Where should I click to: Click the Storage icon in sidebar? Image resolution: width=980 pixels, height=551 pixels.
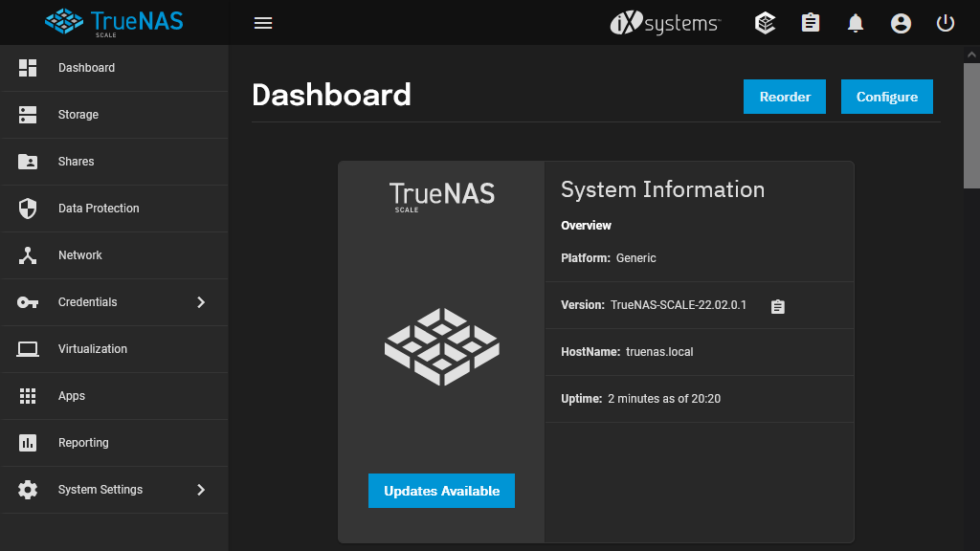28,115
